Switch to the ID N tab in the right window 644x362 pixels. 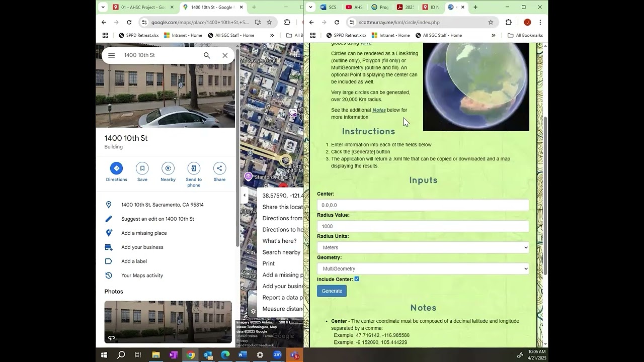pos(431,7)
